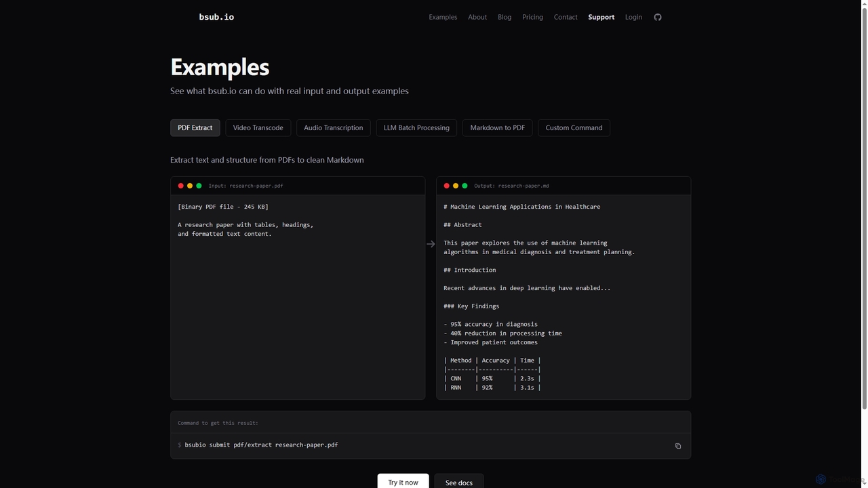Click the '### Key Findings' line
The height and width of the screenshot is (488, 868).
coord(471,306)
